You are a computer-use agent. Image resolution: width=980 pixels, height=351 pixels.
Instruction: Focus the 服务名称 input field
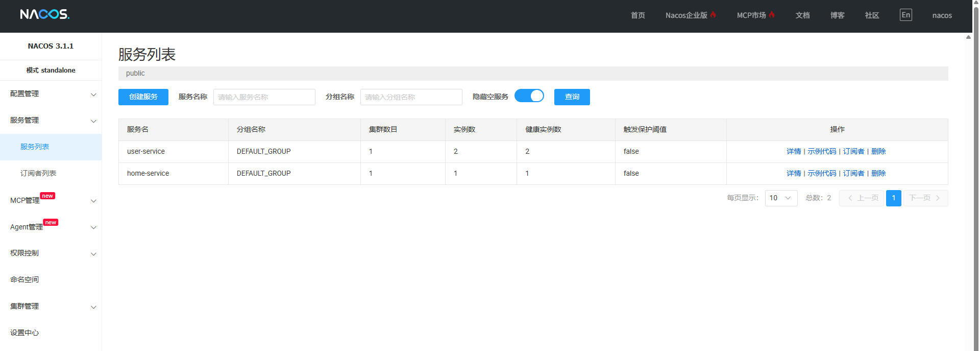pyautogui.click(x=264, y=97)
